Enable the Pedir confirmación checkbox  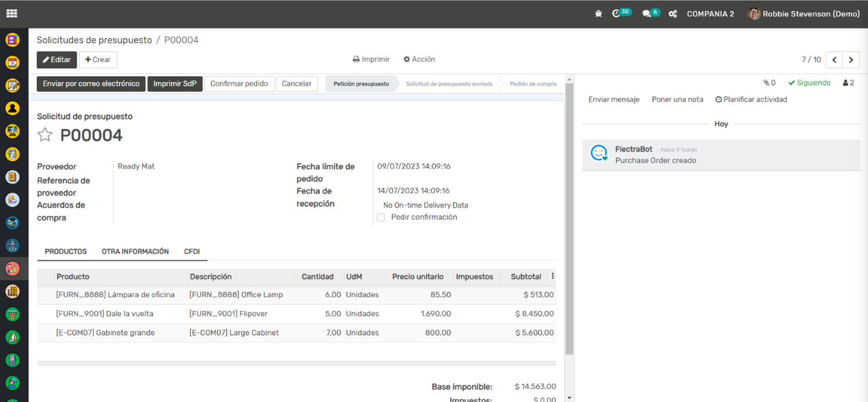(x=381, y=217)
